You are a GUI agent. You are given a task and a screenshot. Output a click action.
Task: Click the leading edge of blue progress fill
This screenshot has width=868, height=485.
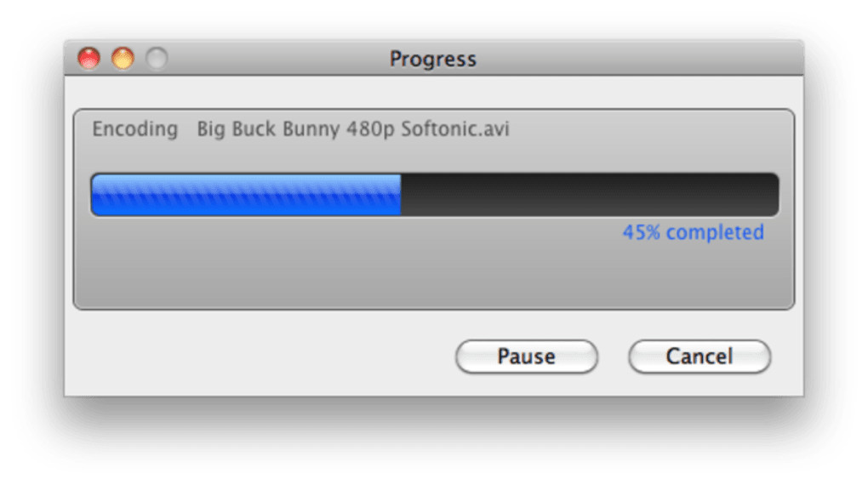tap(399, 195)
